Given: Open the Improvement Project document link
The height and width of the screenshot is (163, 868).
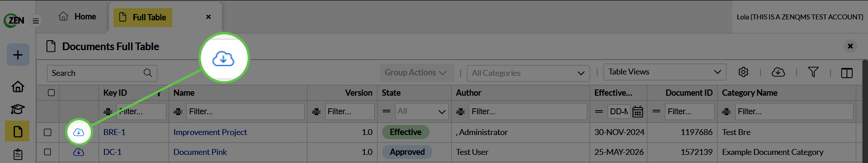Looking at the screenshot, I should (x=210, y=132).
